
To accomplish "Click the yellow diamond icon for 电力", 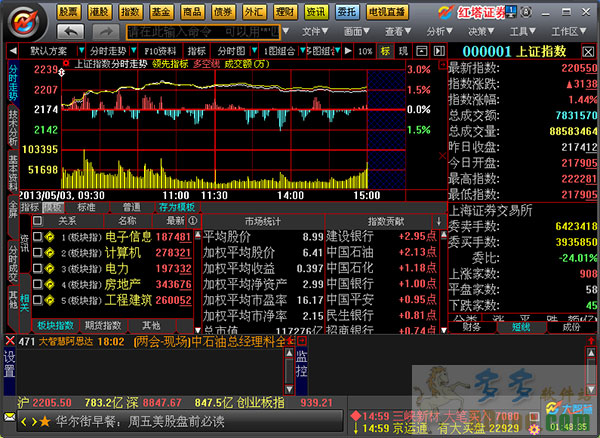I will [x=49, y=268].
